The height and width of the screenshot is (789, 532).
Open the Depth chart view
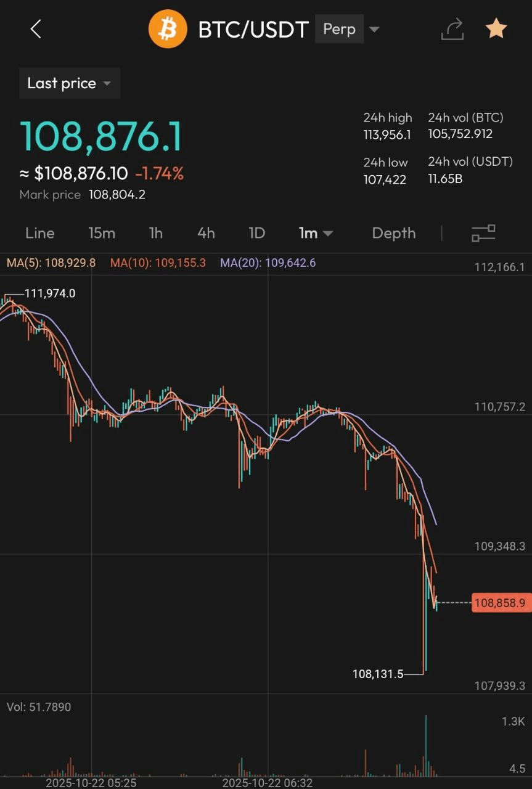point(394,233)
